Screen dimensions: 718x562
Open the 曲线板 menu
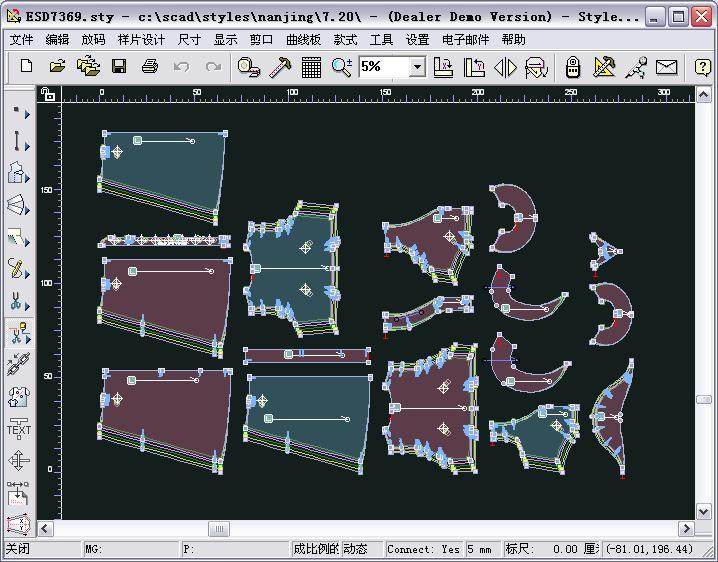(x=303, y=40)
